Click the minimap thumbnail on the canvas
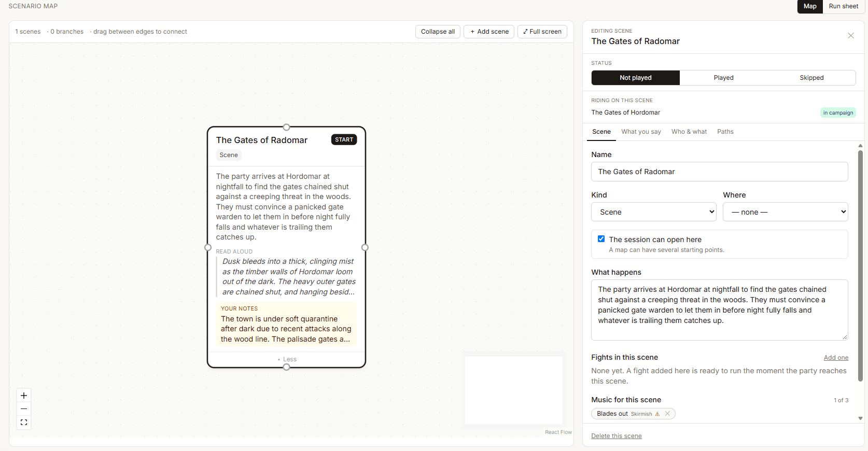This screenshot has height=451, width=868. 514,390
